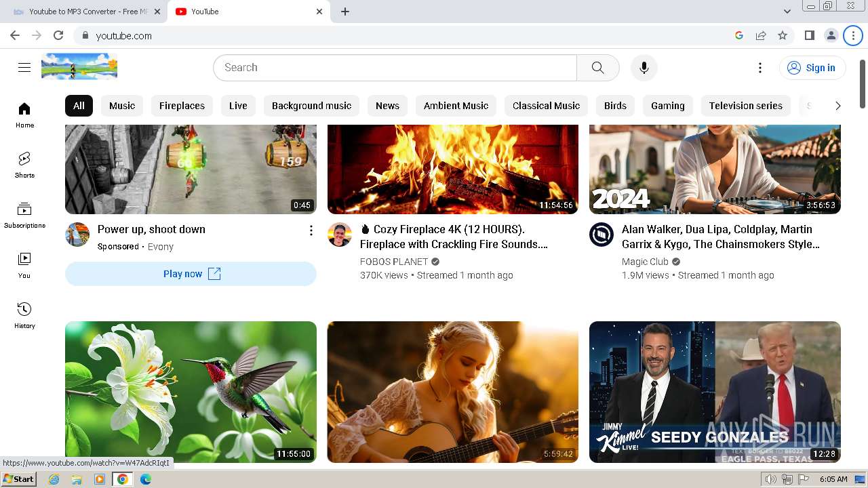The width and height of the screenshot is (868, 488).
Task: Open the Magic Club channel avatar
Action: 601,235
